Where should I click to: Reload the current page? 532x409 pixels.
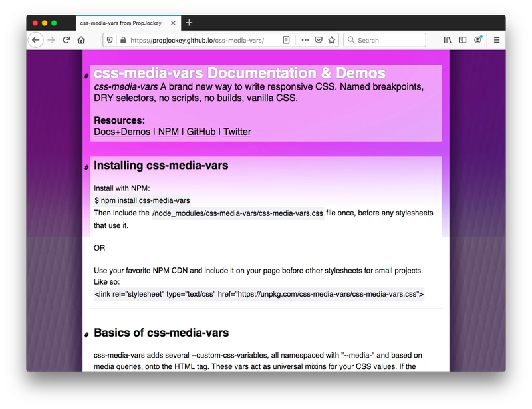[x=66, y=40]
